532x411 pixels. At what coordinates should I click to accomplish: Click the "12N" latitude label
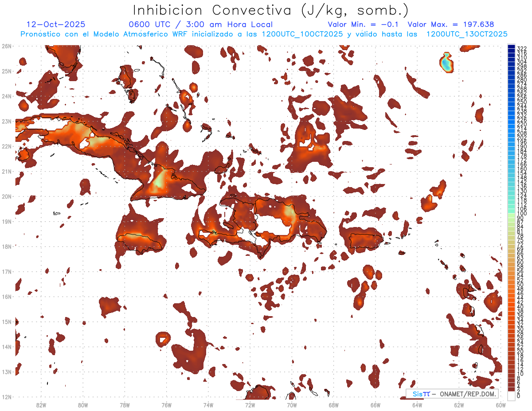[7, 397]
